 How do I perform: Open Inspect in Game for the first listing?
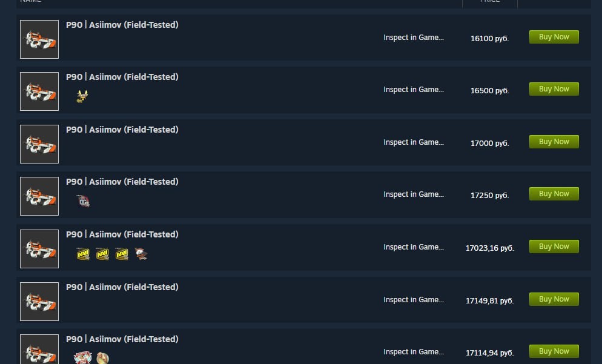(x=414, y=38)
